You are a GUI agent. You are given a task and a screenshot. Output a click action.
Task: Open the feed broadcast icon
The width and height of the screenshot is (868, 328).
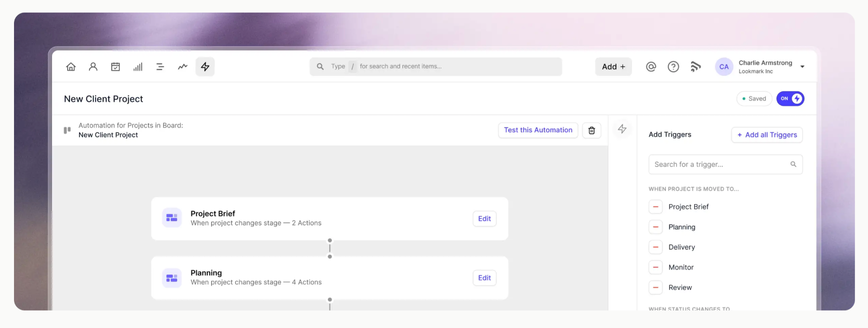pyautogui.click(x=696, y=66)
